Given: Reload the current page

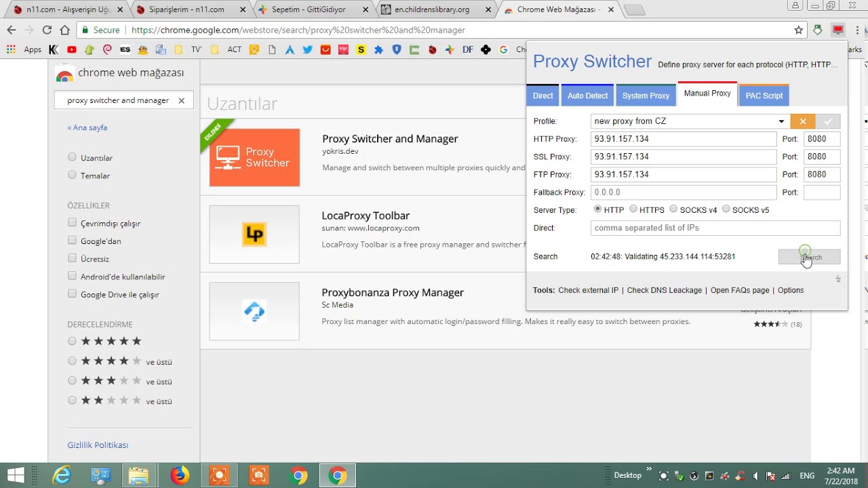Looking at the screenshot, I should click(47, 30).
